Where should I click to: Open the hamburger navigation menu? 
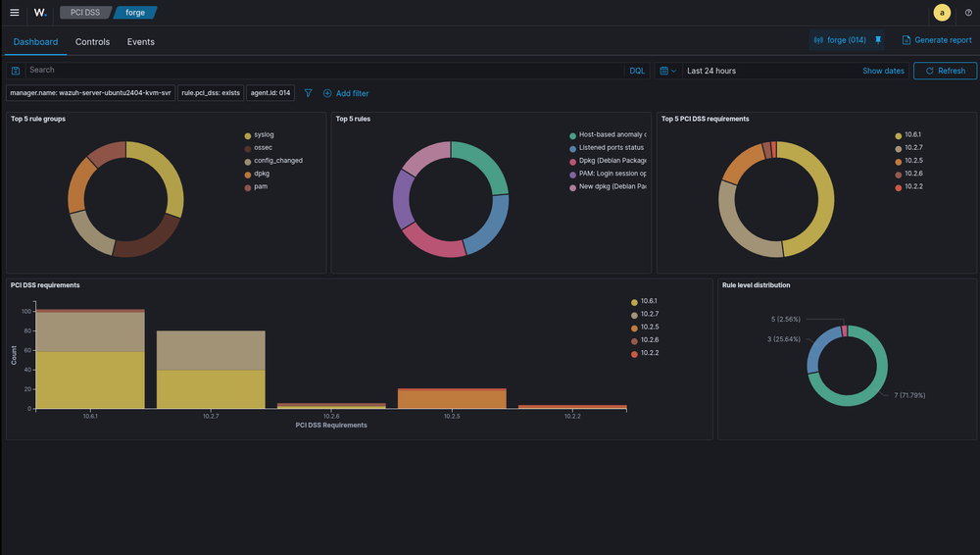point(15,13)
